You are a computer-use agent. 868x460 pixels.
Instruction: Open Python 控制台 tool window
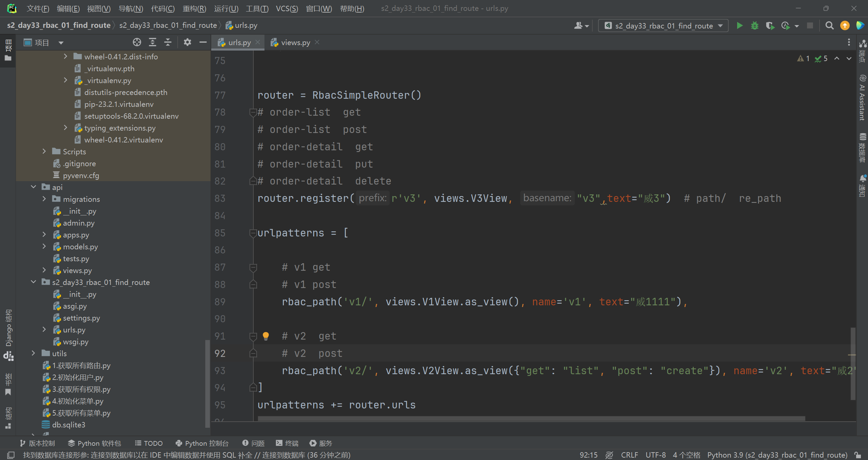(x=202, y=443)
